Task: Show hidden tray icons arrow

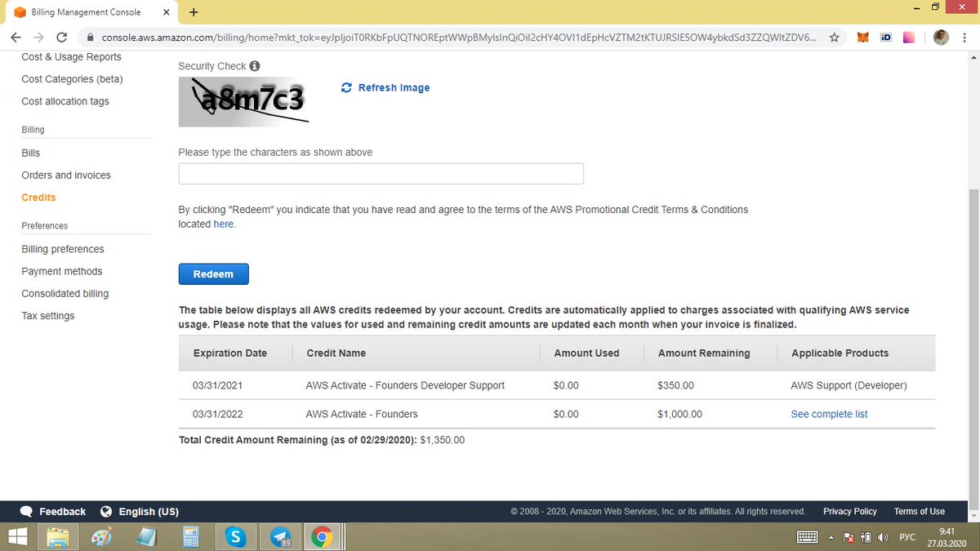Action: tap(831, 538)
